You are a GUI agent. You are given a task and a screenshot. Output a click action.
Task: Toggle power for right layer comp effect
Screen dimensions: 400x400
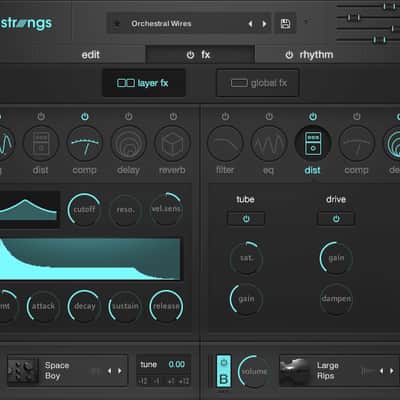[357, 116]
